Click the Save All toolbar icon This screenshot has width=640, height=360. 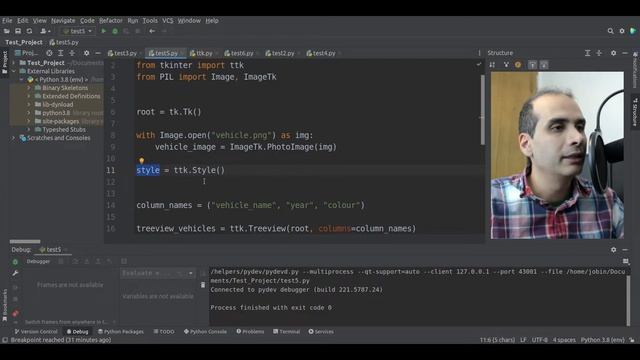pyautogui.click(x=18, y=31)
